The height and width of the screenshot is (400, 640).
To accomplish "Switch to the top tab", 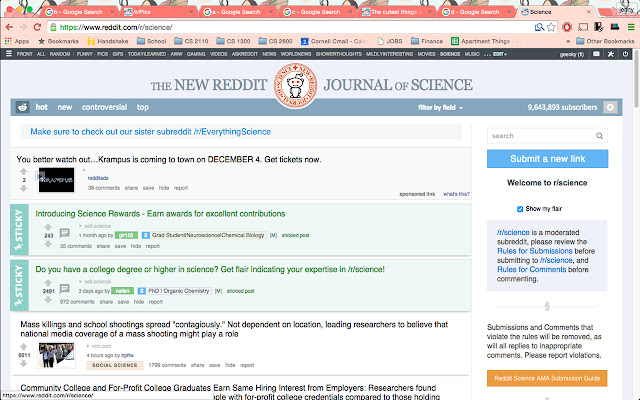I will 142,107.
